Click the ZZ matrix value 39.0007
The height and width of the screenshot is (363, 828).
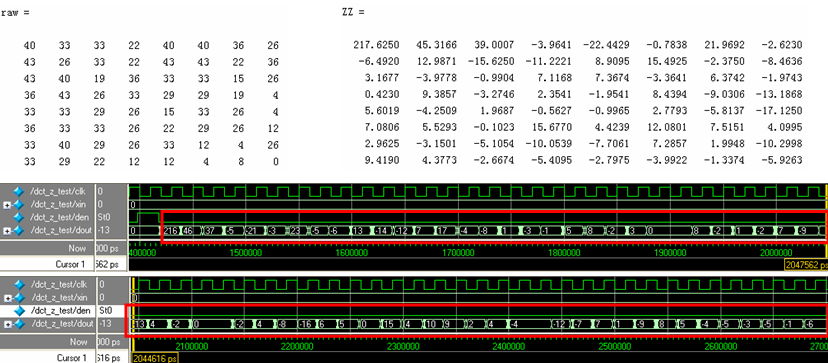495,45
